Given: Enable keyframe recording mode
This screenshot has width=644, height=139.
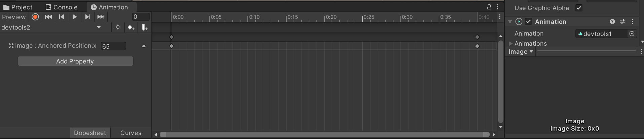Looking at the screenshot, I should [35, 17].
